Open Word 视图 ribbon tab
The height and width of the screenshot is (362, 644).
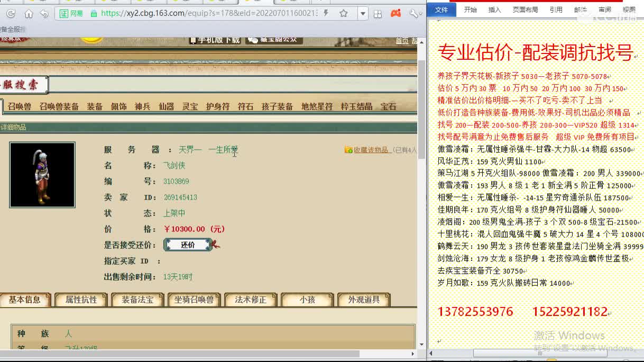(629, 10)
